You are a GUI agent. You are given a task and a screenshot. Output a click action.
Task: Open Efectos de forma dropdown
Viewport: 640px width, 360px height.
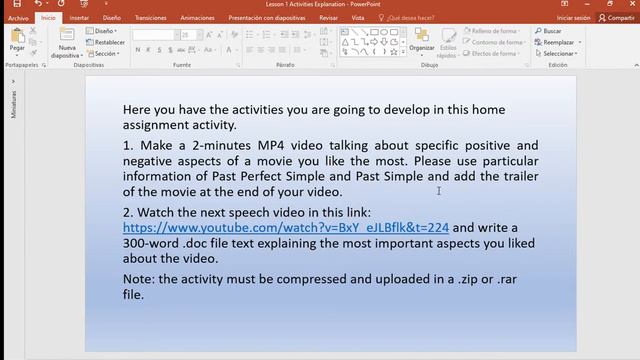click(491, 53)
